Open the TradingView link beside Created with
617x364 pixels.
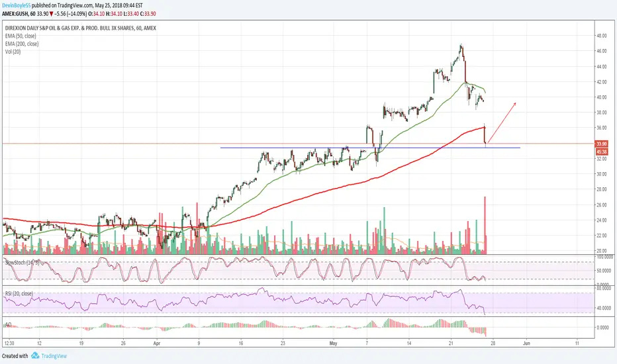click(x=54, y=356)
